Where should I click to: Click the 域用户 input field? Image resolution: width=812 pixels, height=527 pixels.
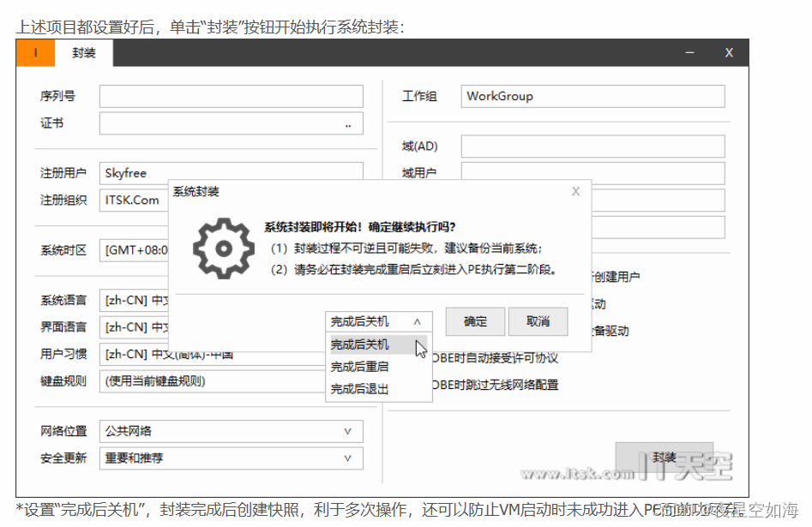[592, 173]
